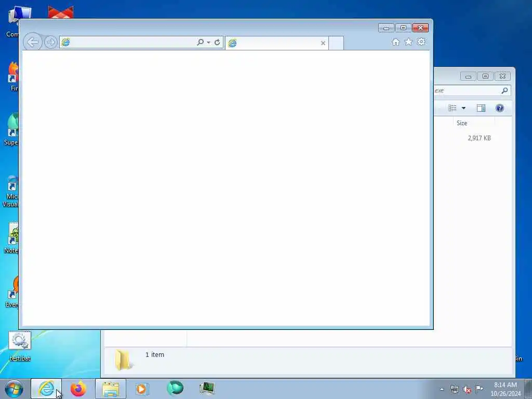Screen dimensions: 532x399
Task: Click the '1 item' status text
Action: coord(155,354)
